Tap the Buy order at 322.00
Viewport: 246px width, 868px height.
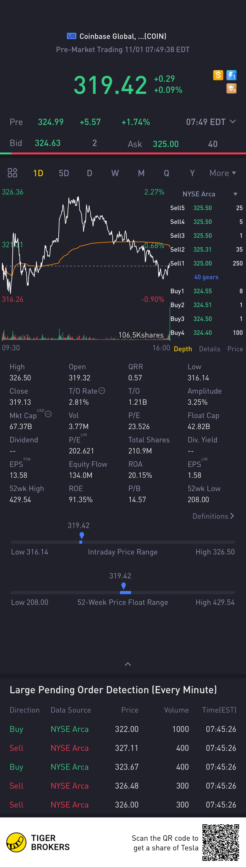pos(123,729)
